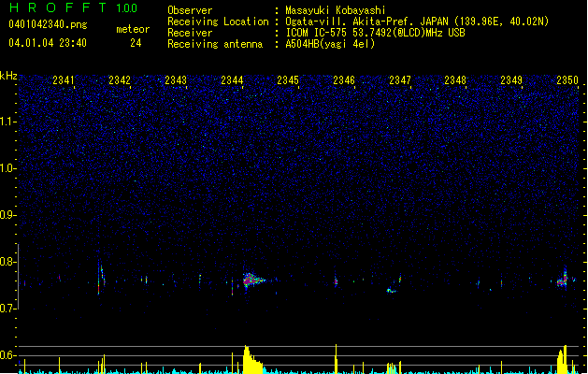Image resolution: width=588 pixels, height=374 pixels.
Task: Click the 'meteor' label
Action: click(133, 29)
